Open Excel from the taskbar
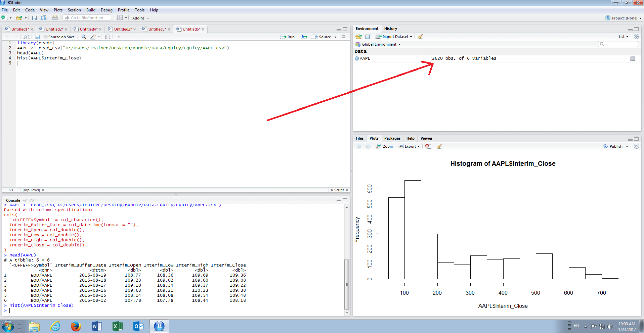This screenshot has width=644, height=333. 118,326
